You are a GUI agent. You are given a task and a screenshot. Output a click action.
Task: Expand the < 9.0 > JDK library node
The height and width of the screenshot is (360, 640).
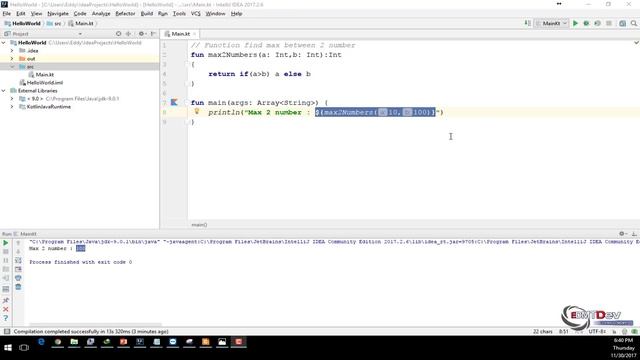[12, 99]
